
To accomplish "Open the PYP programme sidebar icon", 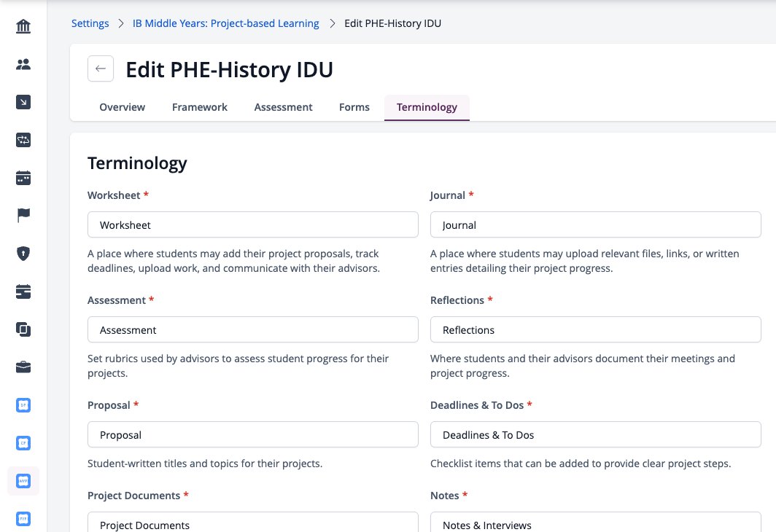I will pyautogui.click(x=23, y=519).
